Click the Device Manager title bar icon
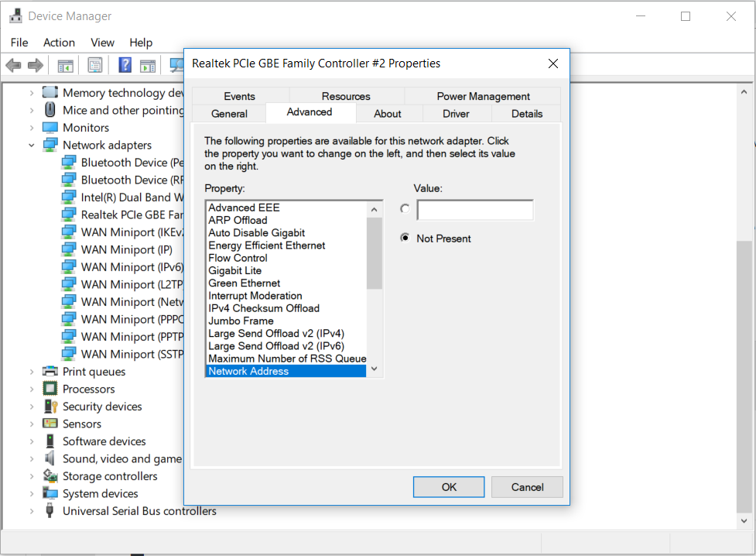Viewport: 756px width, 556px height. coord(16,16)
